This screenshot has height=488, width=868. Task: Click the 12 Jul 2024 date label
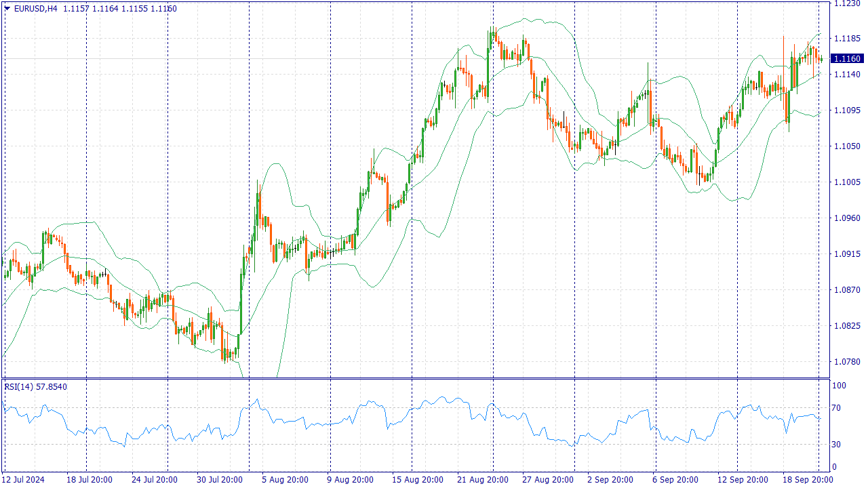23,480
